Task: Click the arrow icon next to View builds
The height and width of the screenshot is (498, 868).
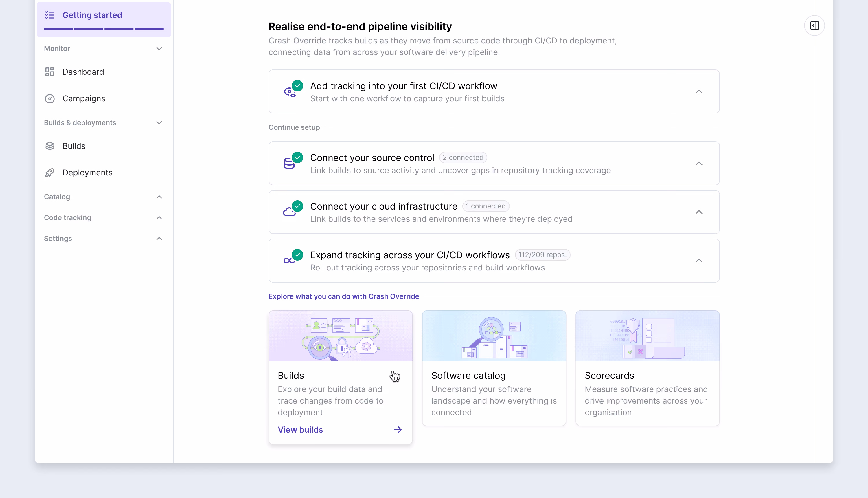Action: 398,430
